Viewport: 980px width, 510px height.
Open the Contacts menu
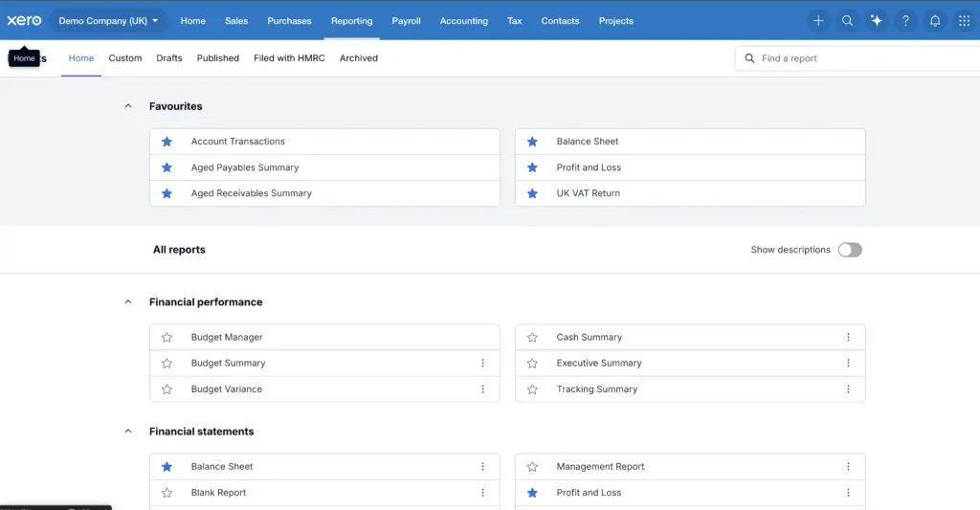point(560,21)
